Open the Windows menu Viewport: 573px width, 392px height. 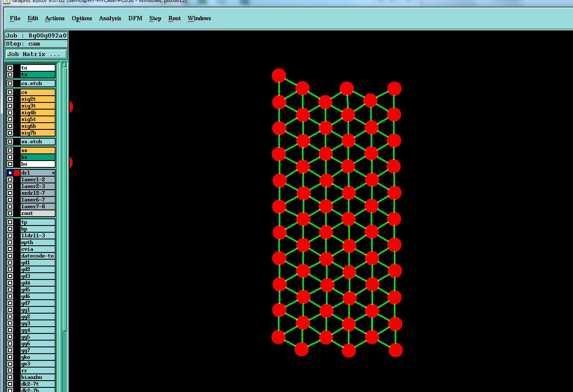(199, 18)
